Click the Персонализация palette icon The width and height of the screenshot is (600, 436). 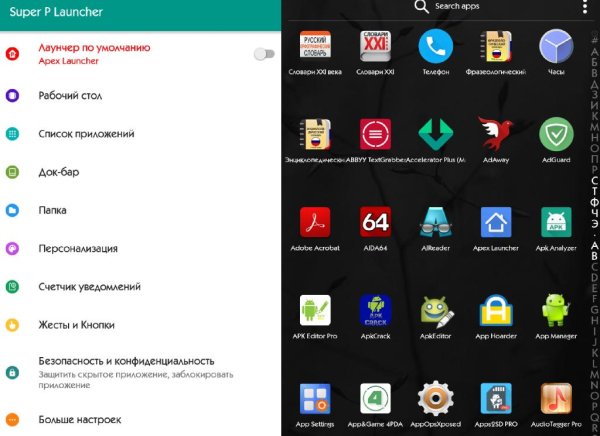[12, 248]
